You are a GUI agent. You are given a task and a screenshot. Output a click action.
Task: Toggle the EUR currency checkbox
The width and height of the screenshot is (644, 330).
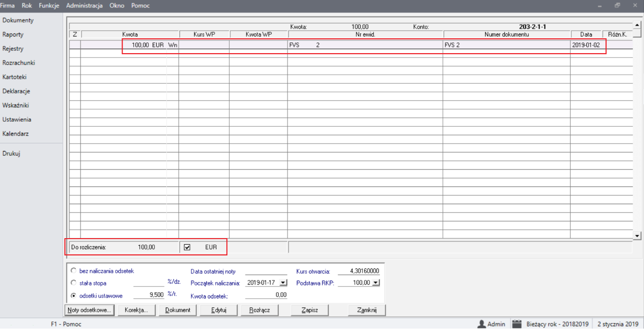(x=187, y=247)
